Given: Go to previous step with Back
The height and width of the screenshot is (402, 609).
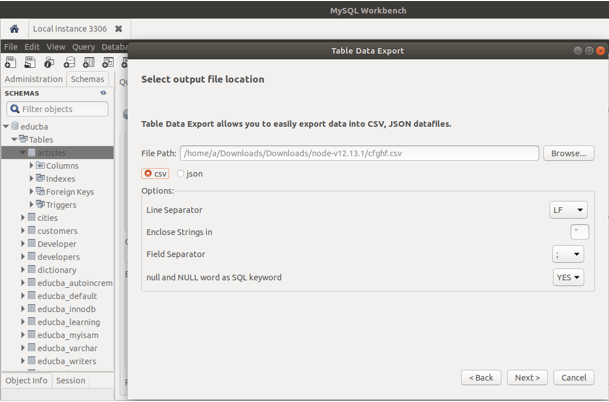Looking at the screenshot, I should click(481, 378).
